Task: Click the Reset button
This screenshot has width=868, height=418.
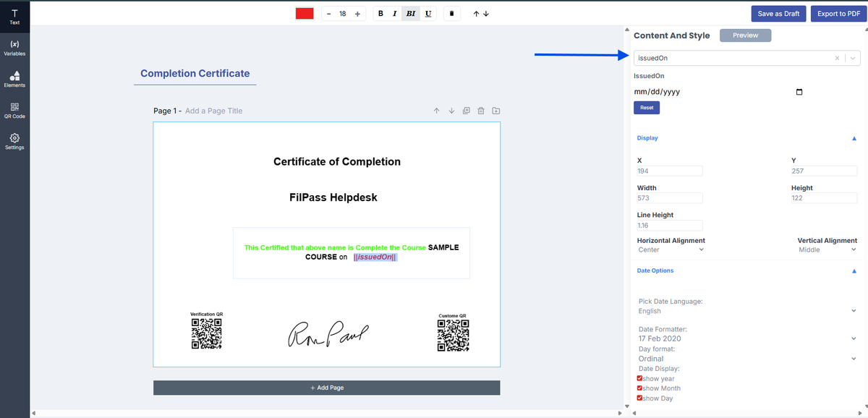Action: pyautogui.click(x=647, y=108)
